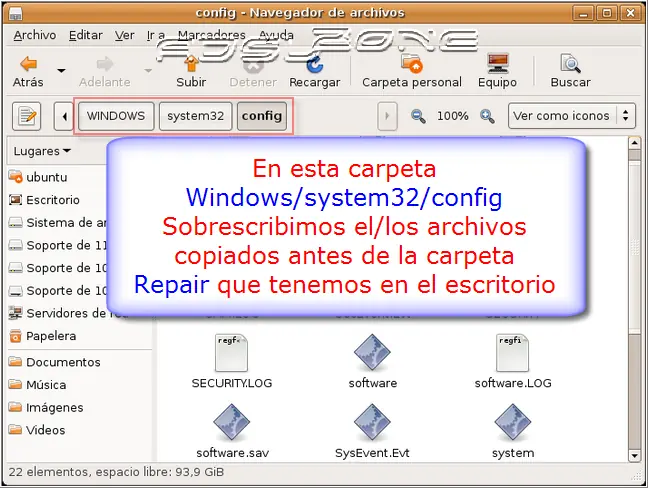The image size is (648, 488).
Task: Open Imágenes bookmark in sidebar
Action: tap(45, 407)
